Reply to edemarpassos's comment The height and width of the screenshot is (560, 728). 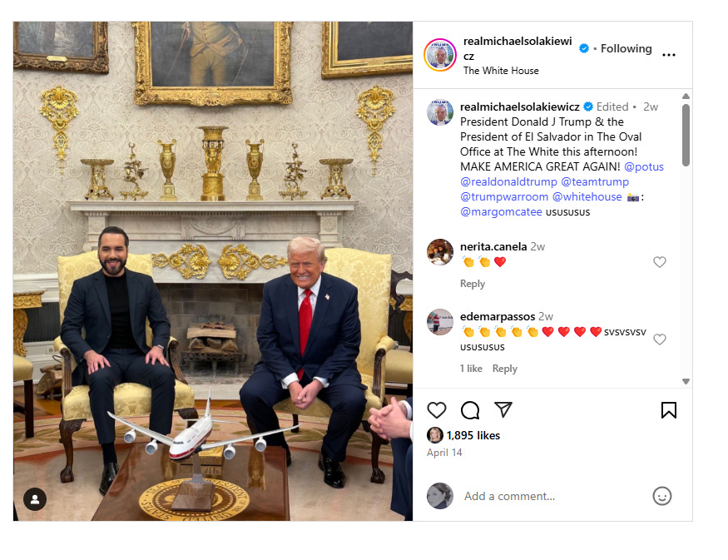505,369
